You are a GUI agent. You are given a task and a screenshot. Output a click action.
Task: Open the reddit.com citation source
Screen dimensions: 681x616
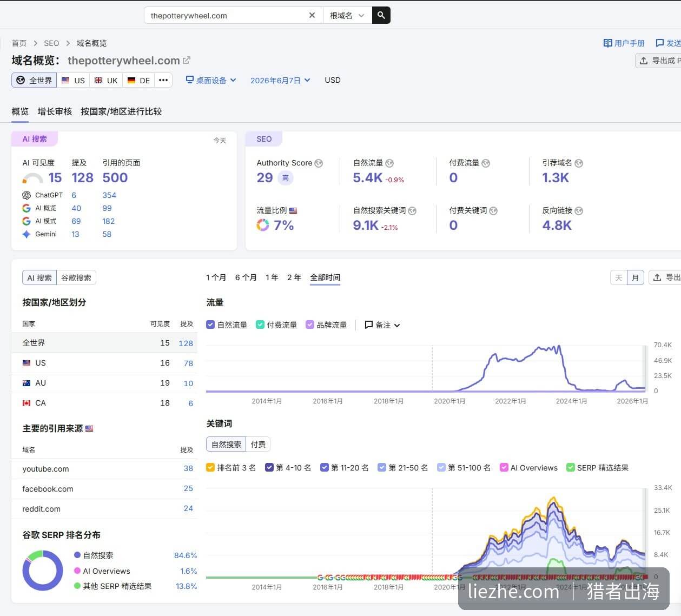click(41, 509)
